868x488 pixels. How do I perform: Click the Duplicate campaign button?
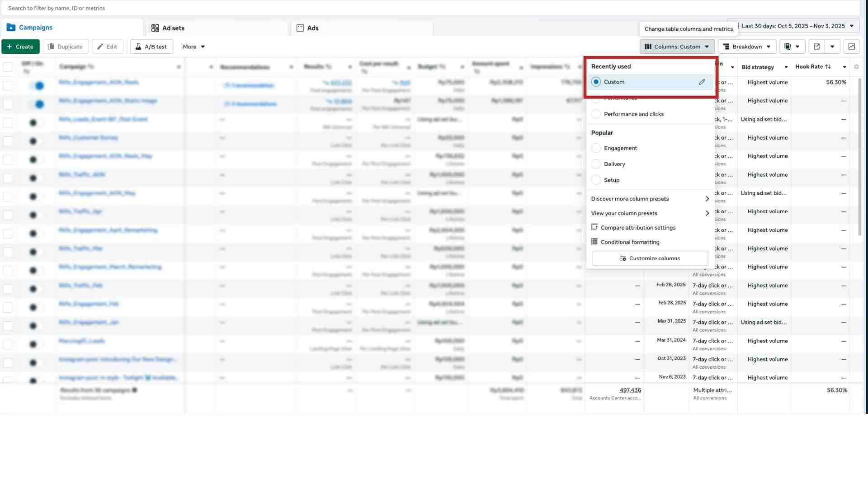pyautogui.click(x=66, y=47)
